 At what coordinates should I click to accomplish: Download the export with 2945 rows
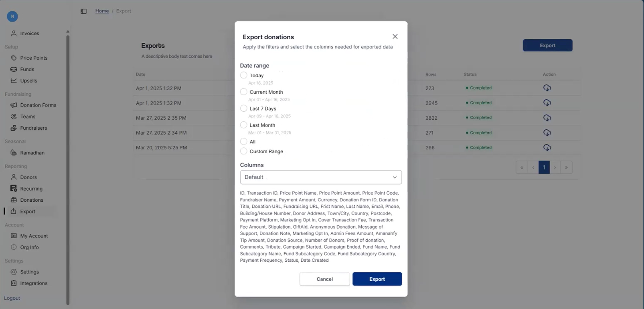[x=547, y=103]
